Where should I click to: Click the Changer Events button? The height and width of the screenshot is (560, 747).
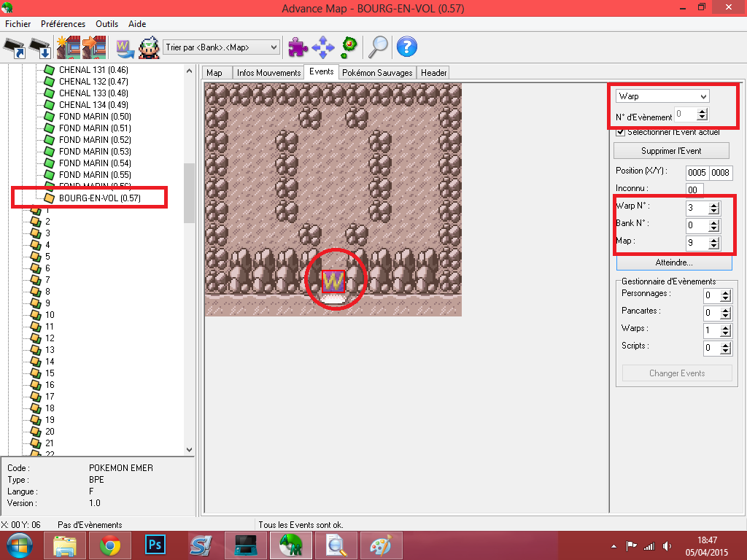click(x=677, y=373)
